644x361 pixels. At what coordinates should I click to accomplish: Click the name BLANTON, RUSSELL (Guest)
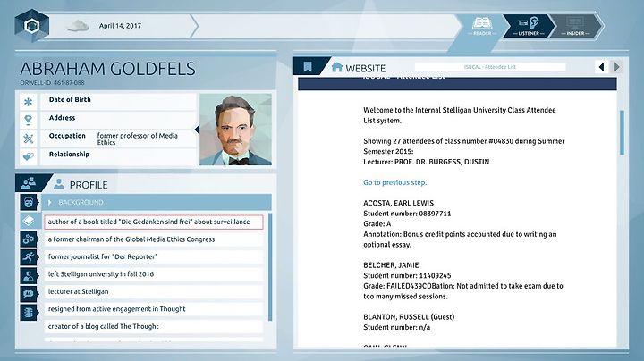click(x=409, y=316)
